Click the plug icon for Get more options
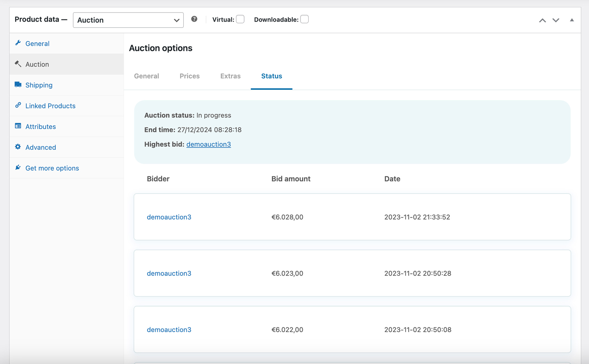Image resolution: width=589 pixels, height=364 pixels. (18, 167)
